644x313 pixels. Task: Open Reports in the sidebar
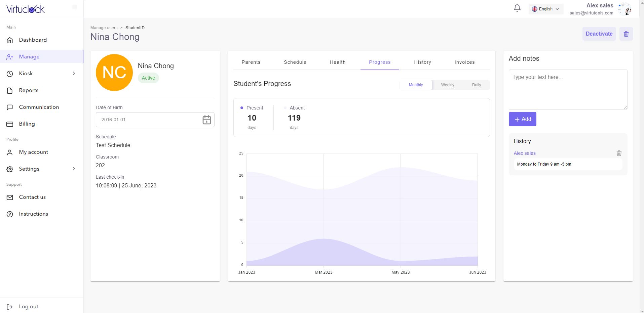[29, 90]
